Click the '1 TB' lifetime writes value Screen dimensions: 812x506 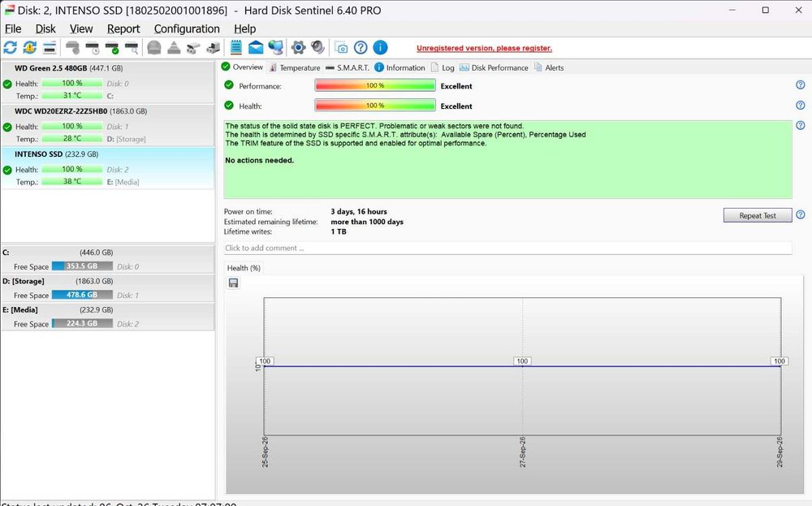(338, 231)
